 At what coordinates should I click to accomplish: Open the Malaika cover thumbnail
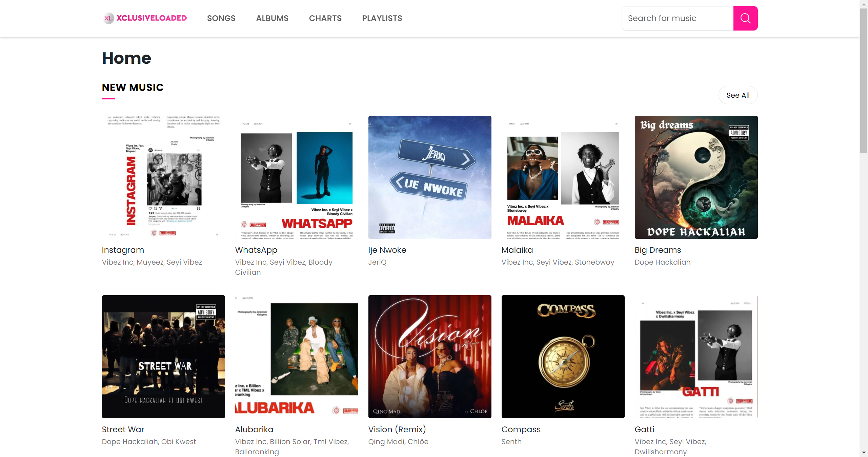(563, 177)
